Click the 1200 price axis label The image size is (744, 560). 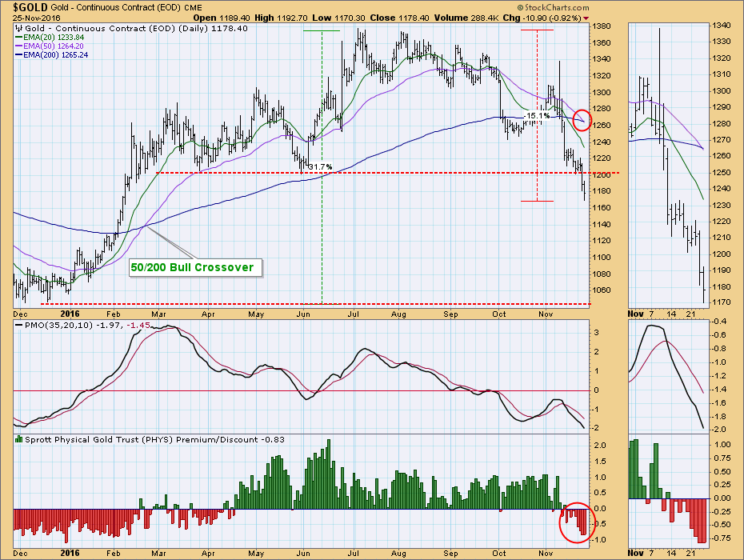[602, 175]
